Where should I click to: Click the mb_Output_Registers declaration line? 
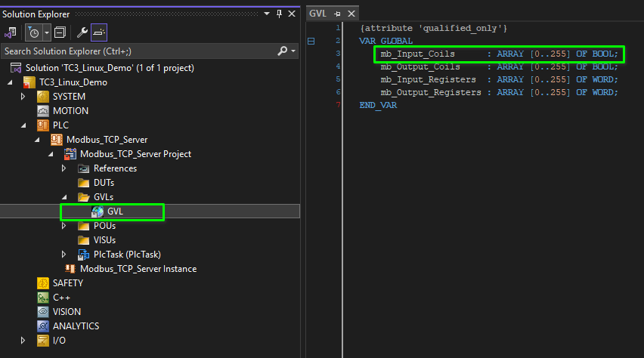pos(499,92)
